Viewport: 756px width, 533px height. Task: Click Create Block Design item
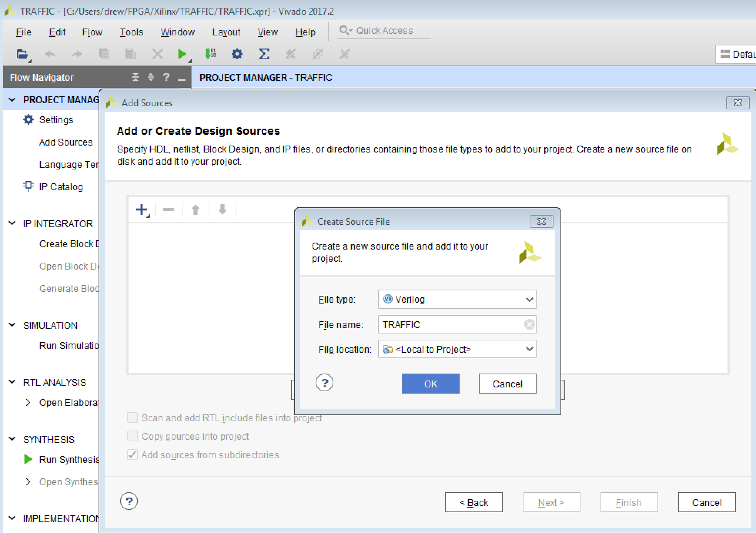(69, 244)
